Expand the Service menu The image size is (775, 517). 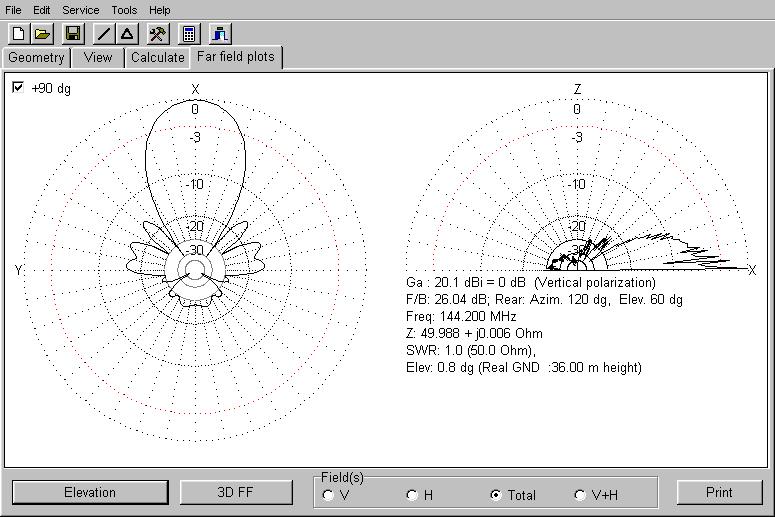[x=80, y=10]
